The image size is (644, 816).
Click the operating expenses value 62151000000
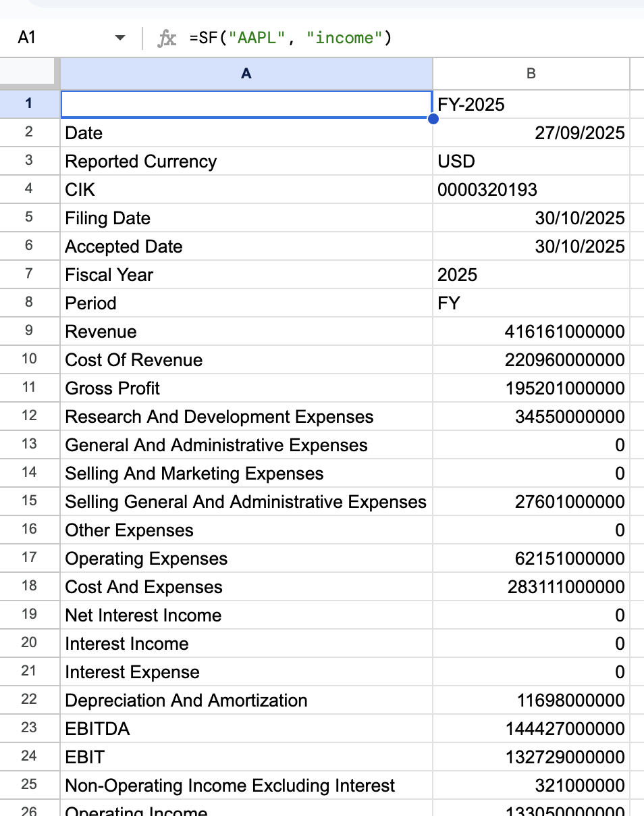coord(531,558)
